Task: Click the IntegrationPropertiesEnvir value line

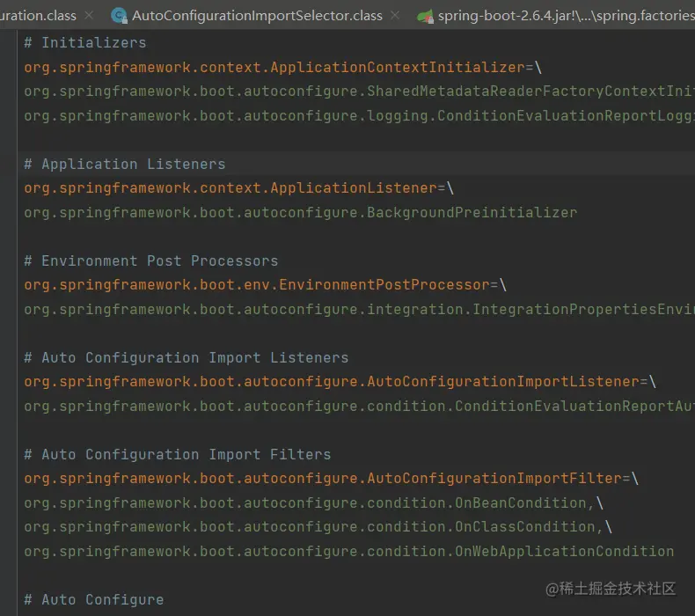Action: (360, 309)
